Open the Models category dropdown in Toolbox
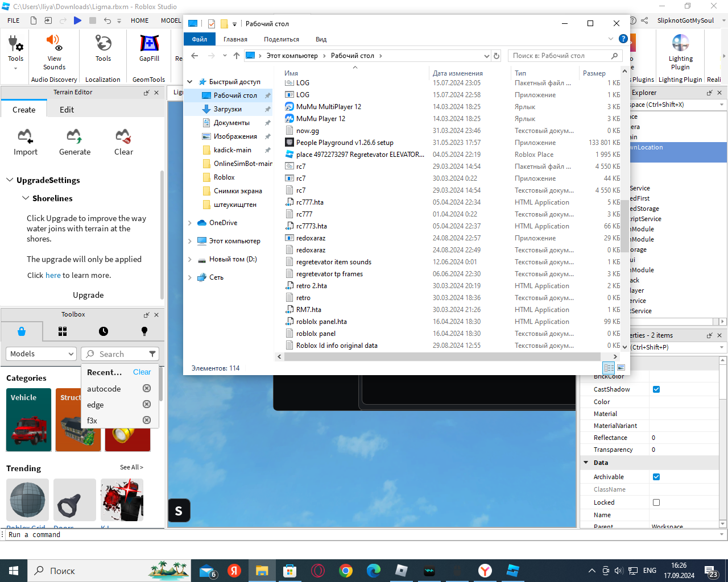728x582 pixels. 41,354
